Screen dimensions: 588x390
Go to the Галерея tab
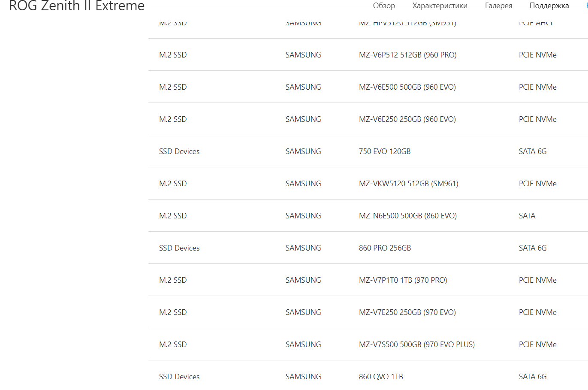coord(498,6)
